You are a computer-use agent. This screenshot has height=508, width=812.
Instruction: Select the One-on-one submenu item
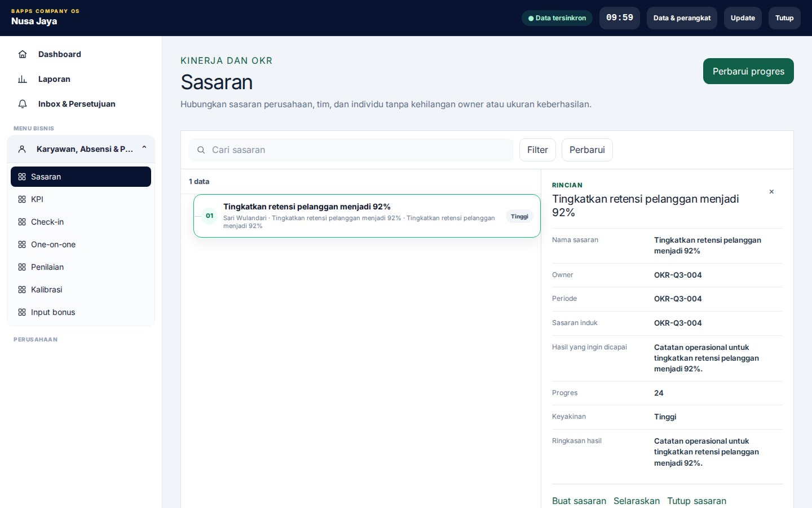[x=81, y=244]
